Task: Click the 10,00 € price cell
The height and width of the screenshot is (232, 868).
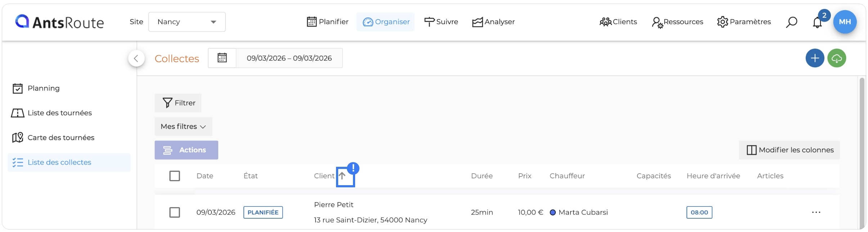Action: [531, 212]
